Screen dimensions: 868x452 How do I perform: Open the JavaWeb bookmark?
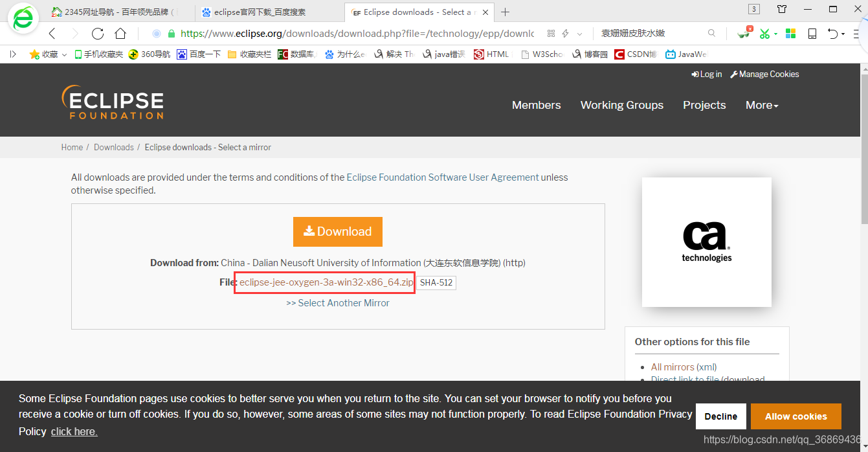pos(686,54)
